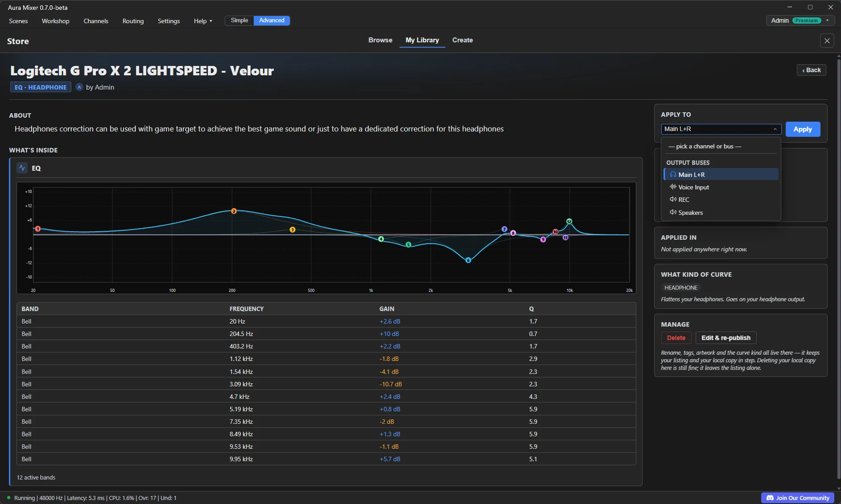Click the '9.95 kHz' frequency cell
The image size is (841, 504).
[x=241, y=459]
